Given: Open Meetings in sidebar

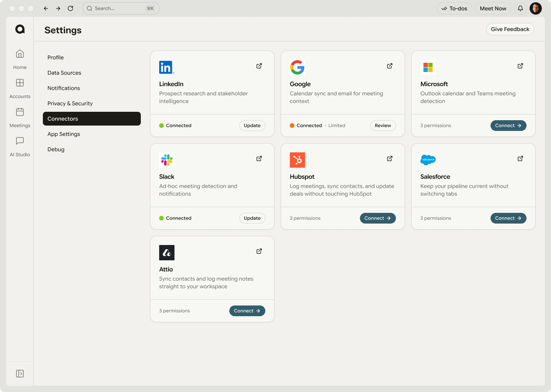Looking at the screenshot, I should pyautogui.click(x=20, y=118).
